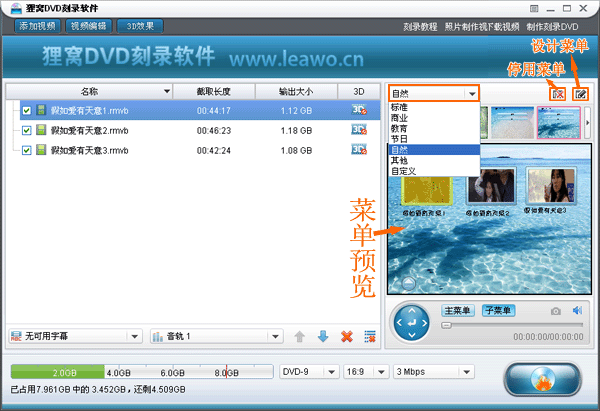Click the disc capacity usage bar

tap(142, 372)
